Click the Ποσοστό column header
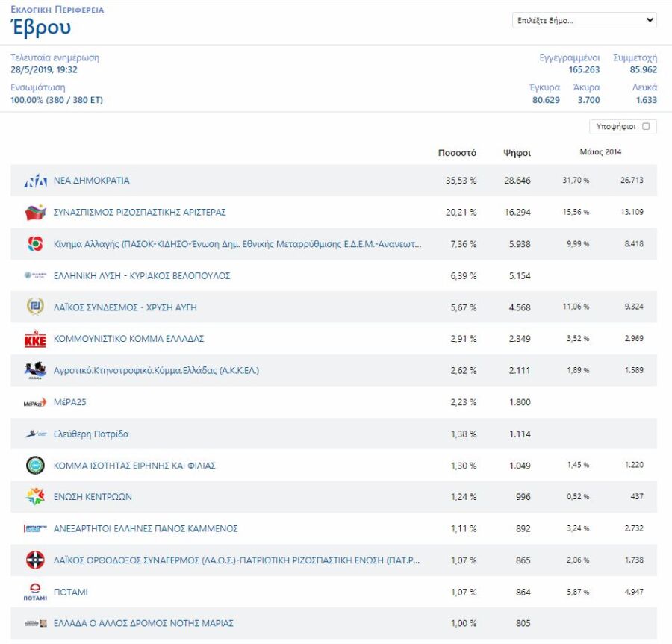Image resolution: width=672 pixels, height=644 pixels. (457, 153)
